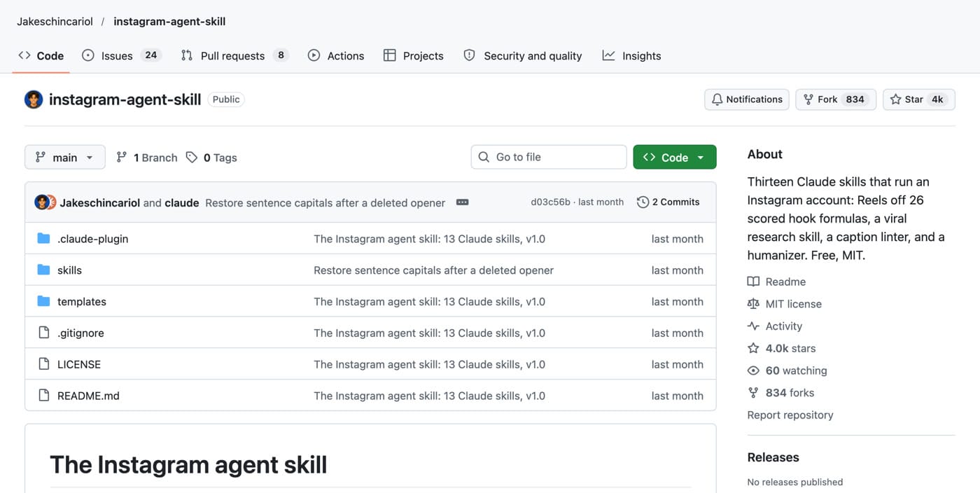This screenshot has width=980, height=493.
Task: Open the MIT license link
Action: [x=785, y=304]
